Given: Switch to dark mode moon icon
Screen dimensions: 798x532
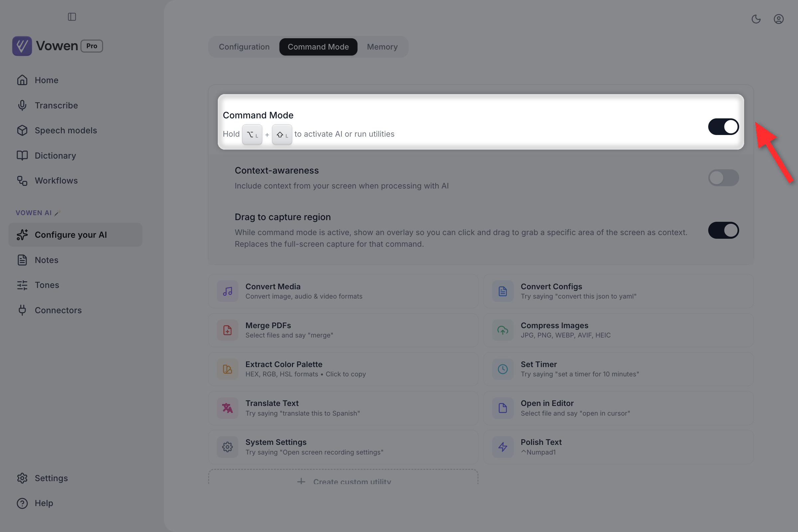Looking at the screenshot, I should coord(756,19).
